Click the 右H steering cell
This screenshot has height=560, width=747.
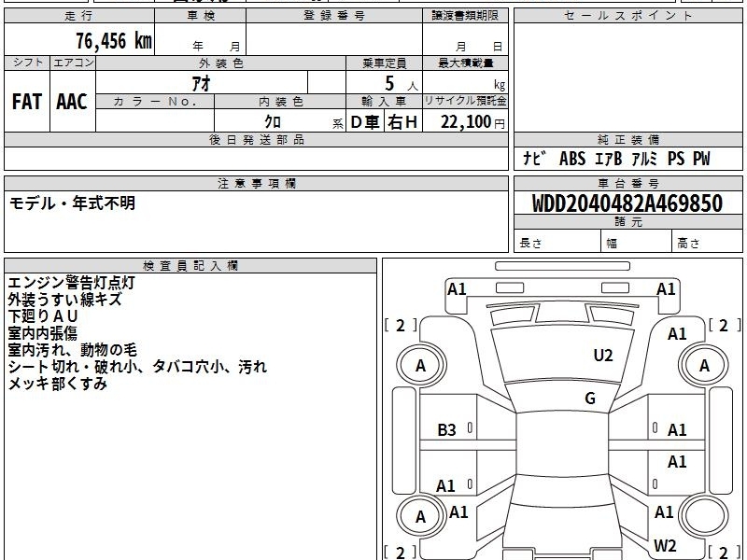point(402,122)
